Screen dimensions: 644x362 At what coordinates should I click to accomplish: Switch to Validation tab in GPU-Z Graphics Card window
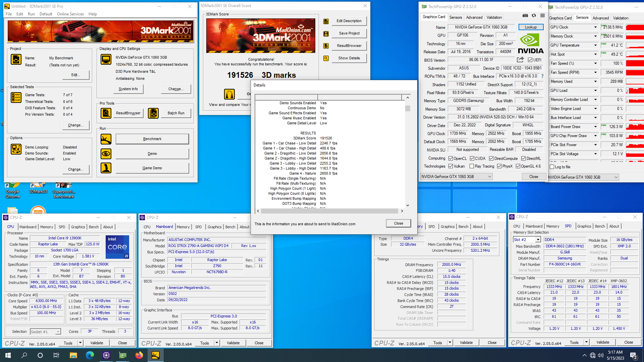(x=494, y=17)
